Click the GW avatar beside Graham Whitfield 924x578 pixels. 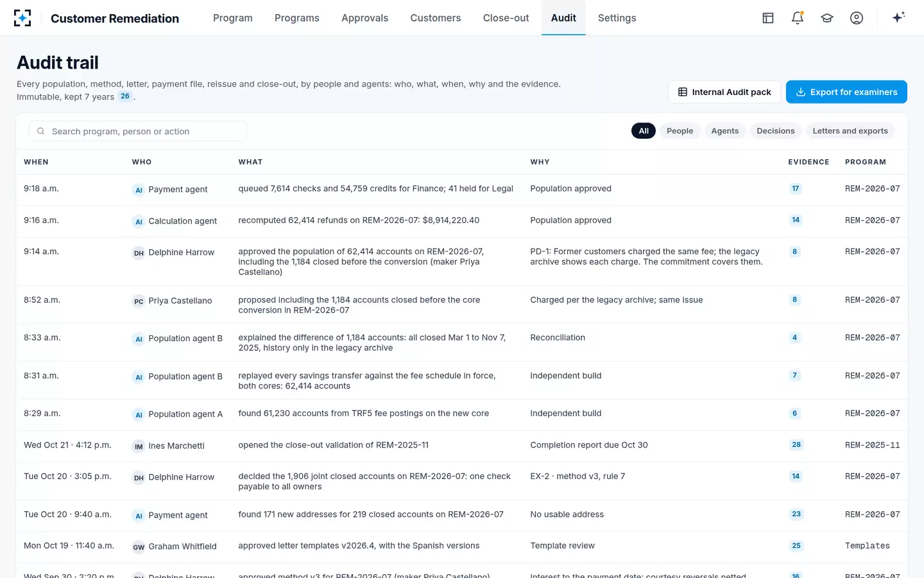(139, 547)
